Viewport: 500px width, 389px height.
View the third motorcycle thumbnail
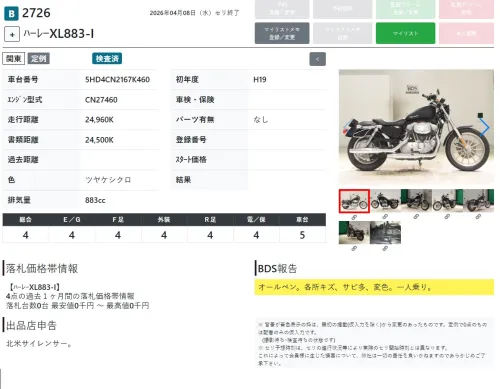tap(416, 200)
